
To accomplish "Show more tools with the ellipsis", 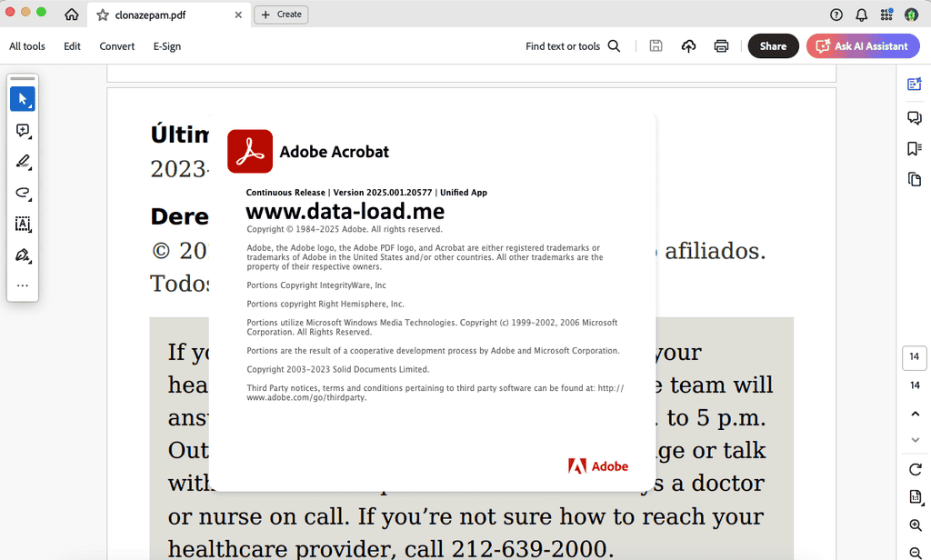I will (x=23, y=285).
